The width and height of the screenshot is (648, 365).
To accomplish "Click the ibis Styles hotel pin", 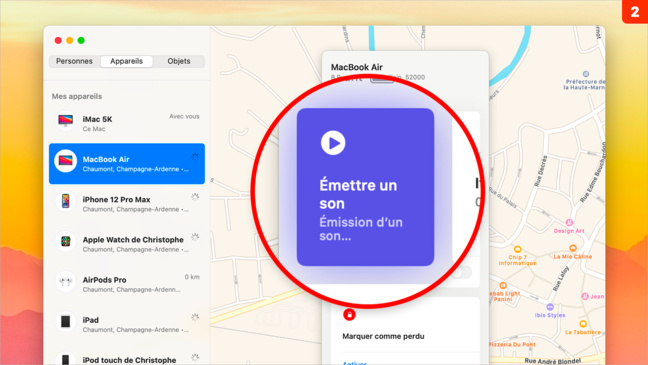I will pyautogui.click(x=550, y=307).
